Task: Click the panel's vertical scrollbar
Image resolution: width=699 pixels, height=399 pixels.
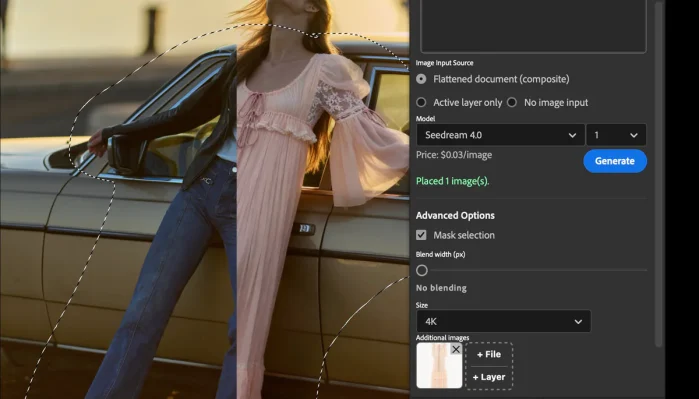Action: tap(659, 174)
